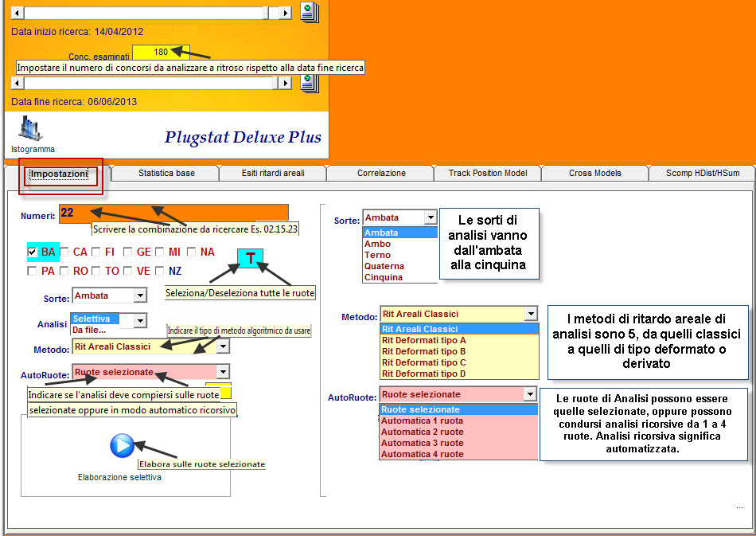Click the right arrow of the start-date scrollbar

(x=286, y=13)
